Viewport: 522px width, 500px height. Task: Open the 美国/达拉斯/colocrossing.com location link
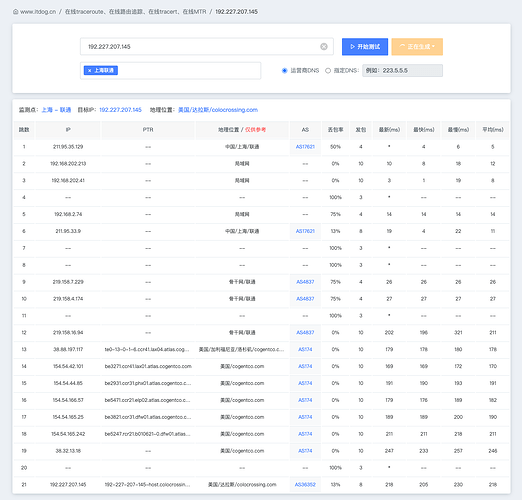click(x=218, y=110)
